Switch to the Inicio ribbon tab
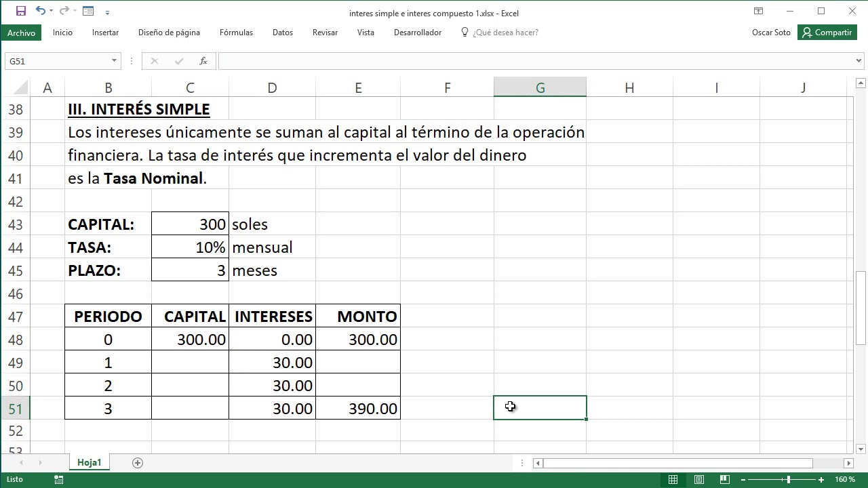 [x=62, y=33]
